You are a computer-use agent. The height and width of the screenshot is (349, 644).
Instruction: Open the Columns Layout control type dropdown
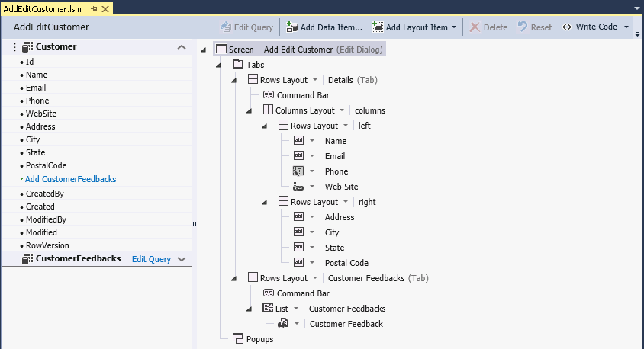[x=342, y=110]
